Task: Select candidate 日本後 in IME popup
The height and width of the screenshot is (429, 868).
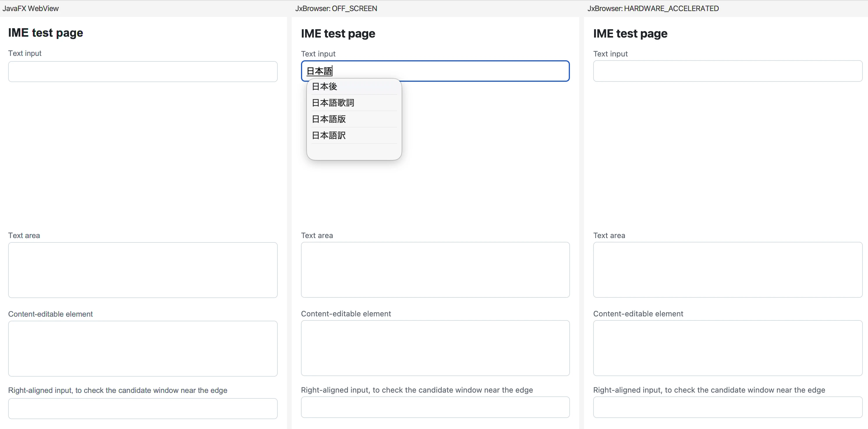Action: coord(354,87)
